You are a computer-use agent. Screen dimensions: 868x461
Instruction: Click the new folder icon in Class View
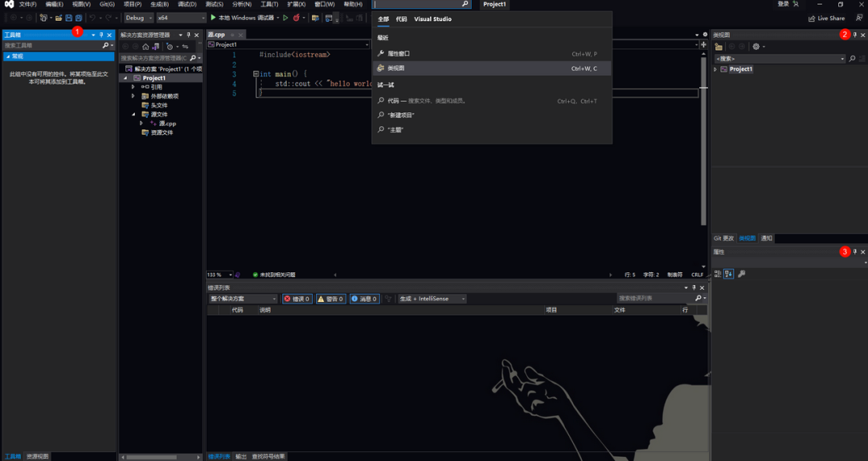pyautogui.click(x=719, y=47)
